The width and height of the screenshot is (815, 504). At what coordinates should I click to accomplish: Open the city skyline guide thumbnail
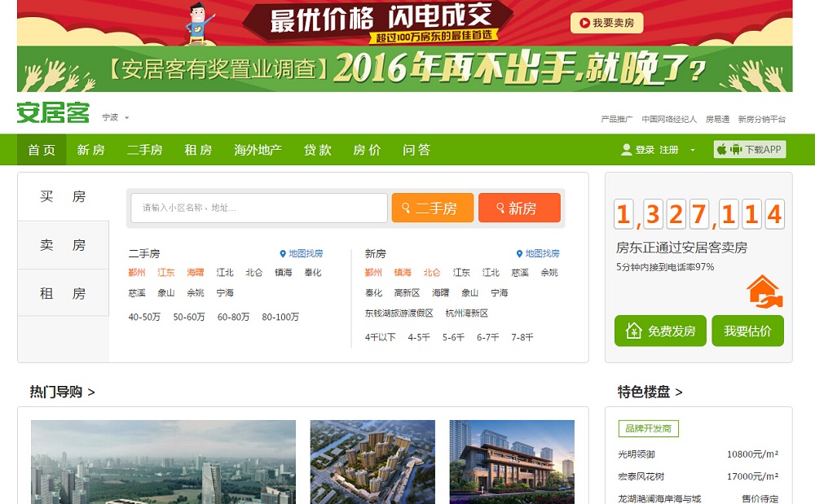[x=163, y=462]
